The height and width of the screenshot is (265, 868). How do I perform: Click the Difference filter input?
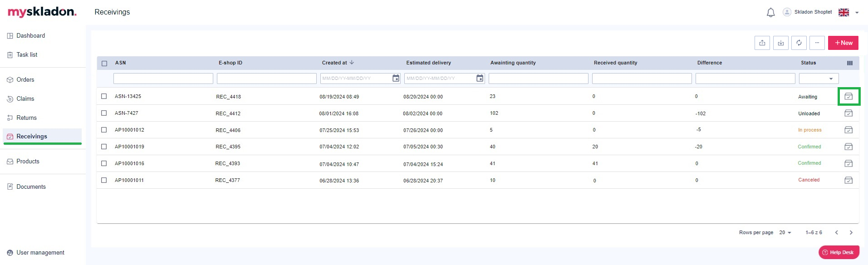(745, 79)
